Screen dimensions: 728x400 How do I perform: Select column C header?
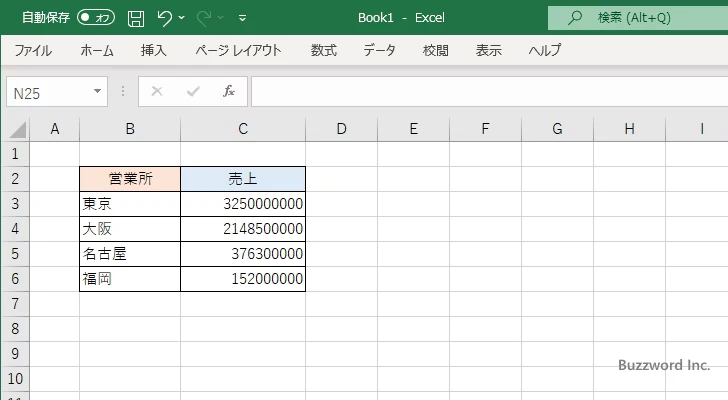click(243, 129)
